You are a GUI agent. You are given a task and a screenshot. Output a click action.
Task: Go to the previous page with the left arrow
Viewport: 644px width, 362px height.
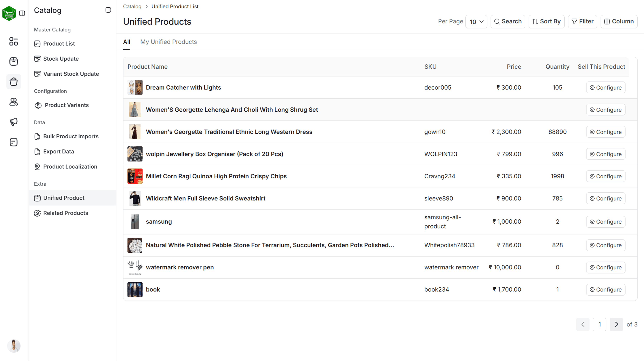pos(583,324)
